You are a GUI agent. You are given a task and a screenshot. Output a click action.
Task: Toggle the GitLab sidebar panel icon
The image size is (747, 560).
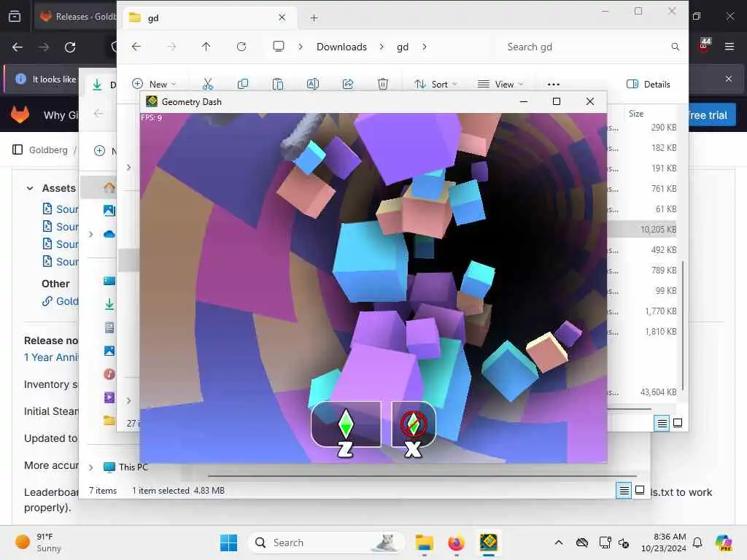(x=18, y=149)
